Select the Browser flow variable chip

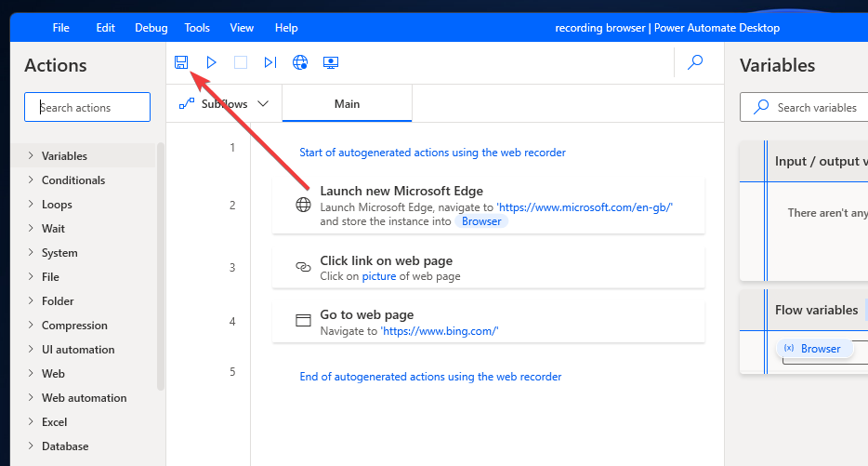click(815, 348)
